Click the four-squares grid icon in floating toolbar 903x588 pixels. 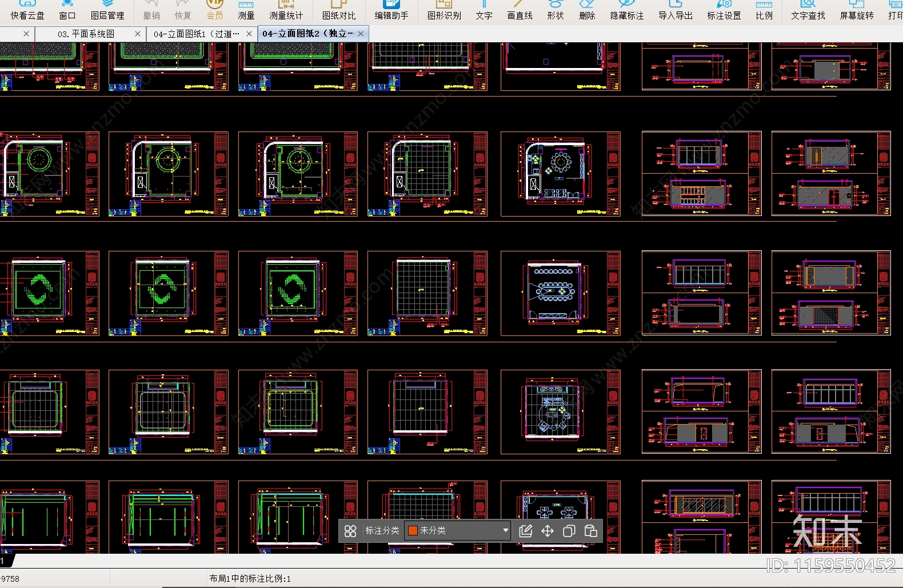pyautogui.click(x=350, y=531)
